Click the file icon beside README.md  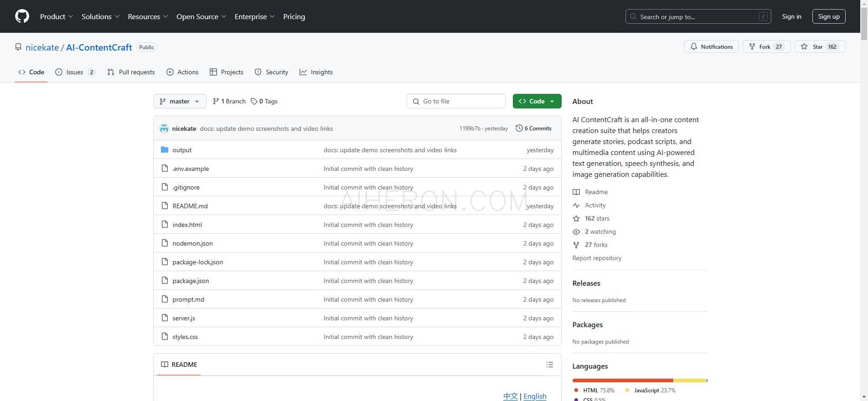click(165, 206)
